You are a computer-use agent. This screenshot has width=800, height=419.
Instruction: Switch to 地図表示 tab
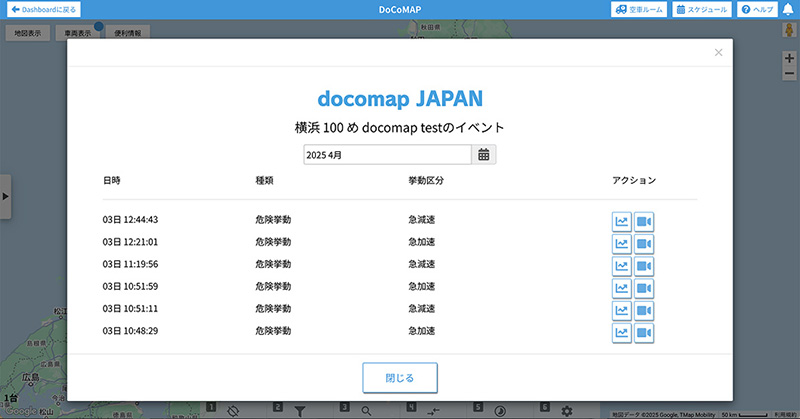pyautogui.click(x=27, y=32)
